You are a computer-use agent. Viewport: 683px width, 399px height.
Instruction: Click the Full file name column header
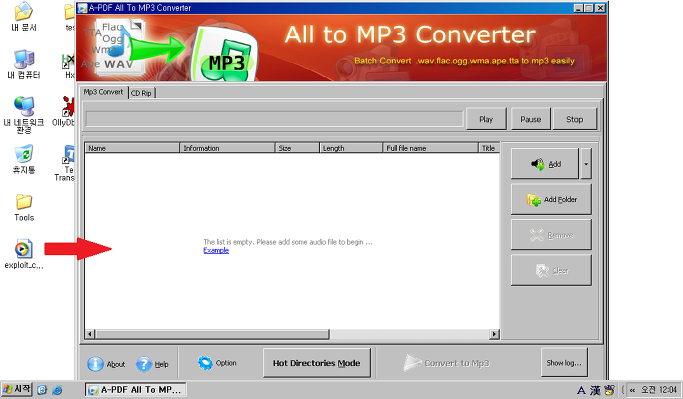point(430,148)
